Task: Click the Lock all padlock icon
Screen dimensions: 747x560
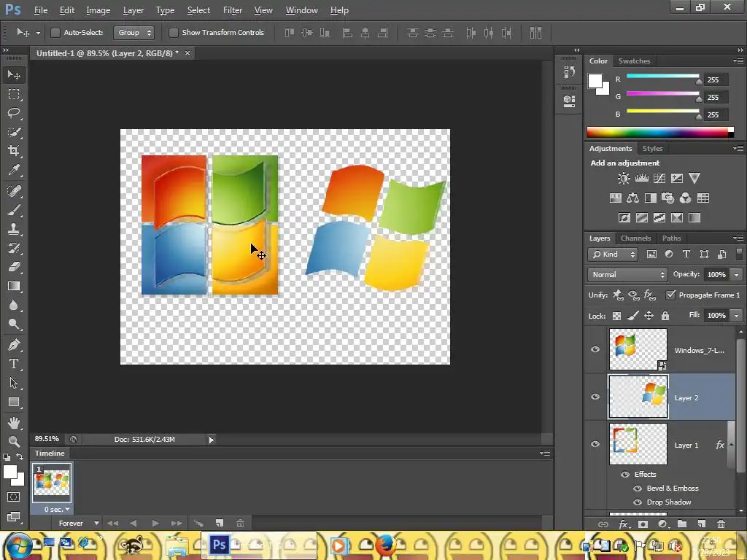Action: pos(665,316)
